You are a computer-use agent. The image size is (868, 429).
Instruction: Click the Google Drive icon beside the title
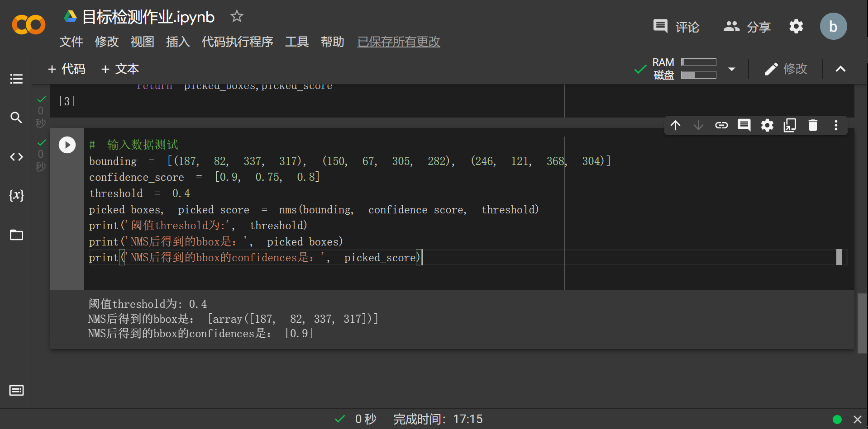point(70,17)
